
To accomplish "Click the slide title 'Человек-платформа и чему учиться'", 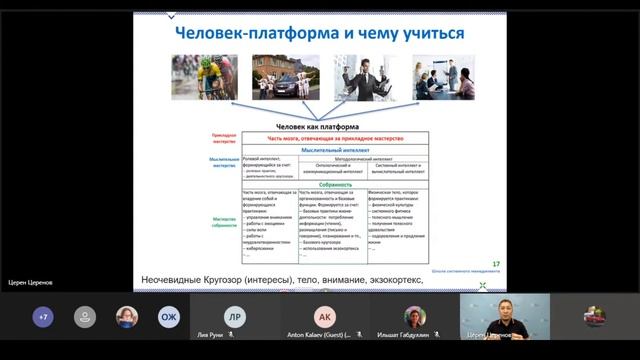I will (x=320, y=33).
